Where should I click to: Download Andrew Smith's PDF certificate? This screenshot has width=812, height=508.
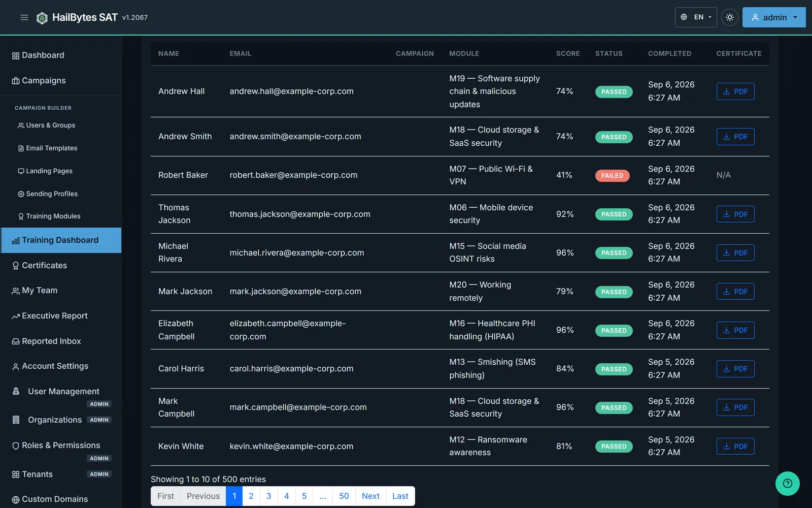click(735, 137)
